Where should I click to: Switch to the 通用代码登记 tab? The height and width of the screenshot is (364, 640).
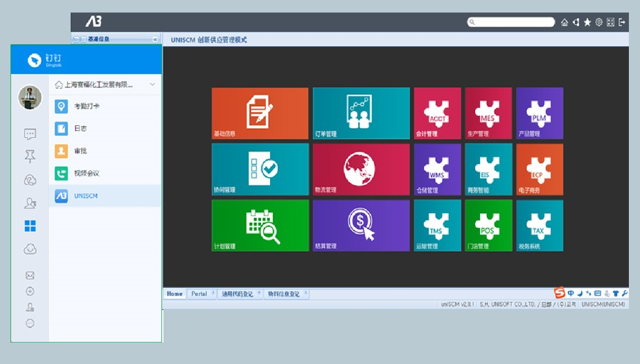pyautogui.click(x=240, y=294)
